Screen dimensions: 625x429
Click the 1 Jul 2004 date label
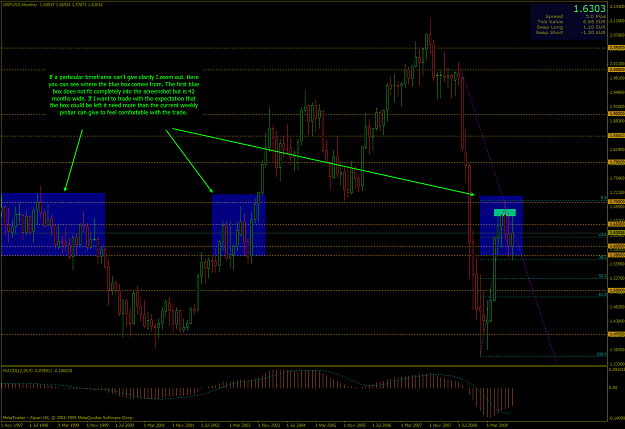pos(296,425)
